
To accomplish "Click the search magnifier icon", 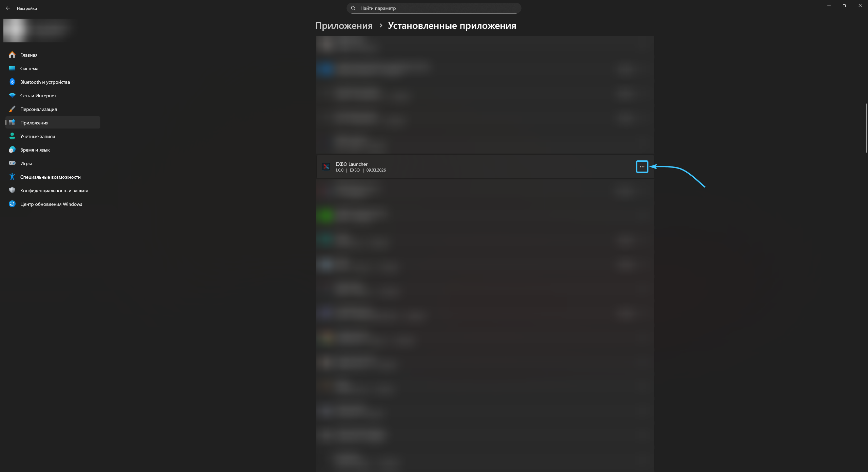I will coord(353,8).
